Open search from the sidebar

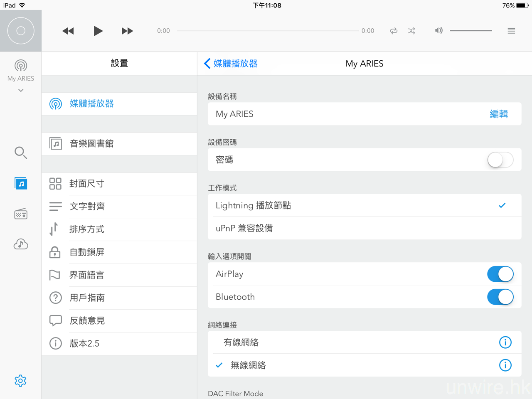click(x=21, y=153)
